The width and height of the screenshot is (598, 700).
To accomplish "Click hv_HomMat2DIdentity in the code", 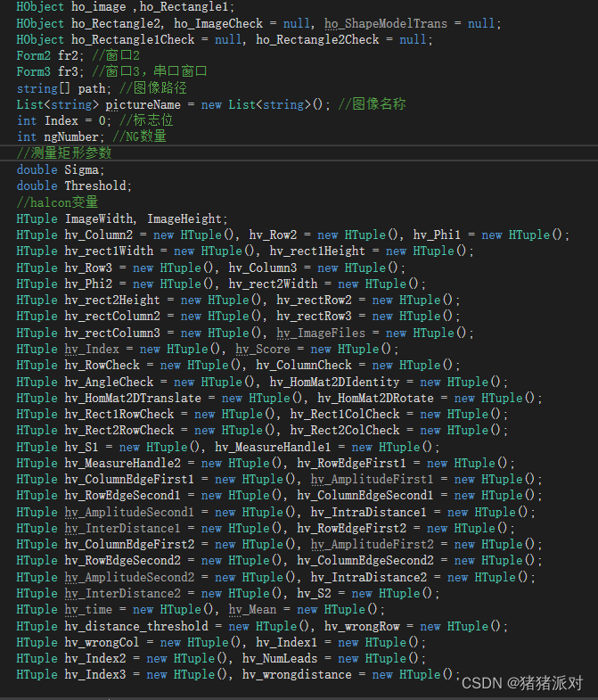I will [x=335, y=383].
